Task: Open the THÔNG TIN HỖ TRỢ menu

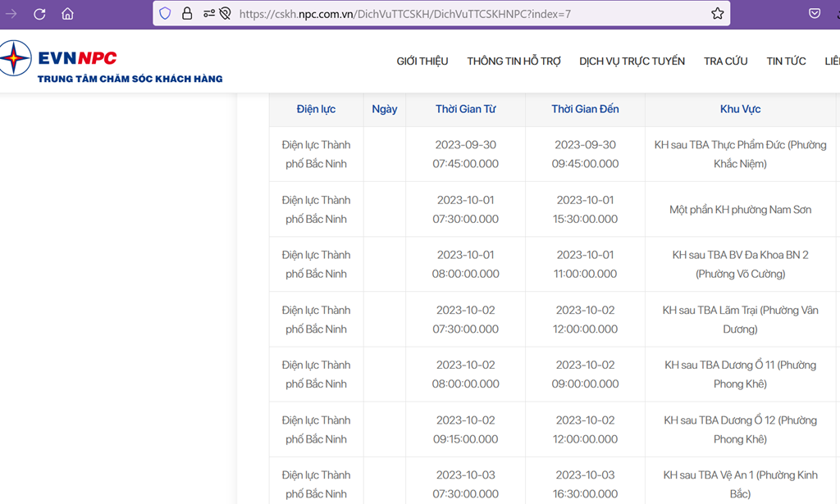Action: pyautogui.click(x=514, y=61)
